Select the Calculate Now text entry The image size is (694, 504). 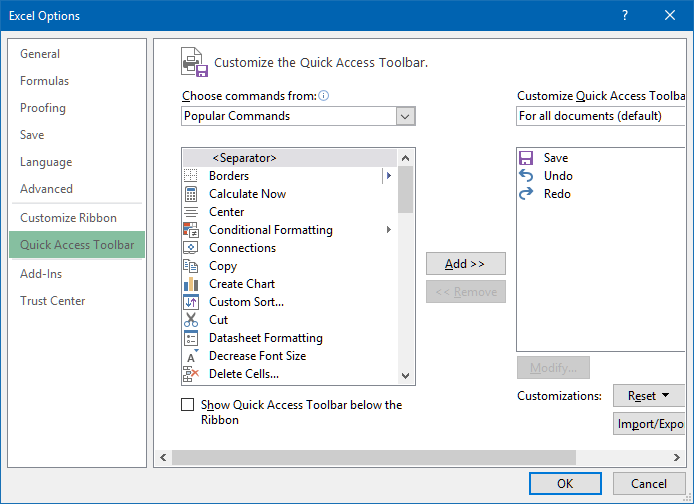(x=247, y=194)
